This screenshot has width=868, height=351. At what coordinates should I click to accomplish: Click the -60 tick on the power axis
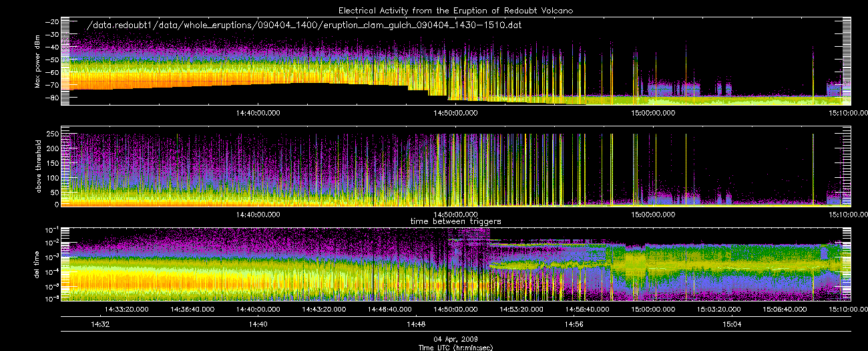51,72
